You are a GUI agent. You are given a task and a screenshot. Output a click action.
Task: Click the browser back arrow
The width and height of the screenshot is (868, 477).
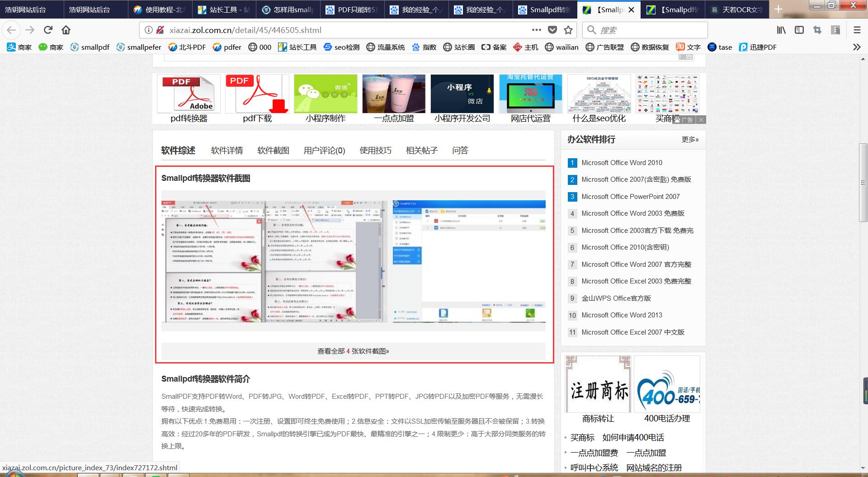tap(12, 30)
